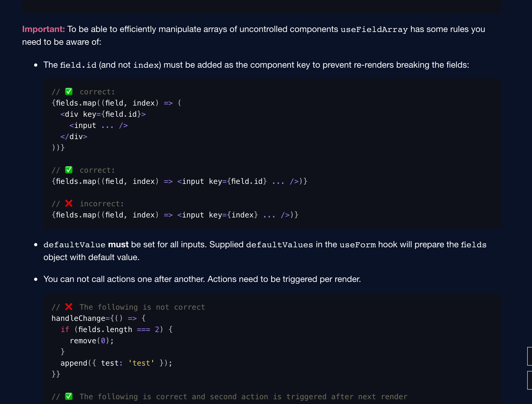Click the lower floating button at right edge
Image resolution: width=532 pixels, height=404 pixels.
tap(530, 380)
